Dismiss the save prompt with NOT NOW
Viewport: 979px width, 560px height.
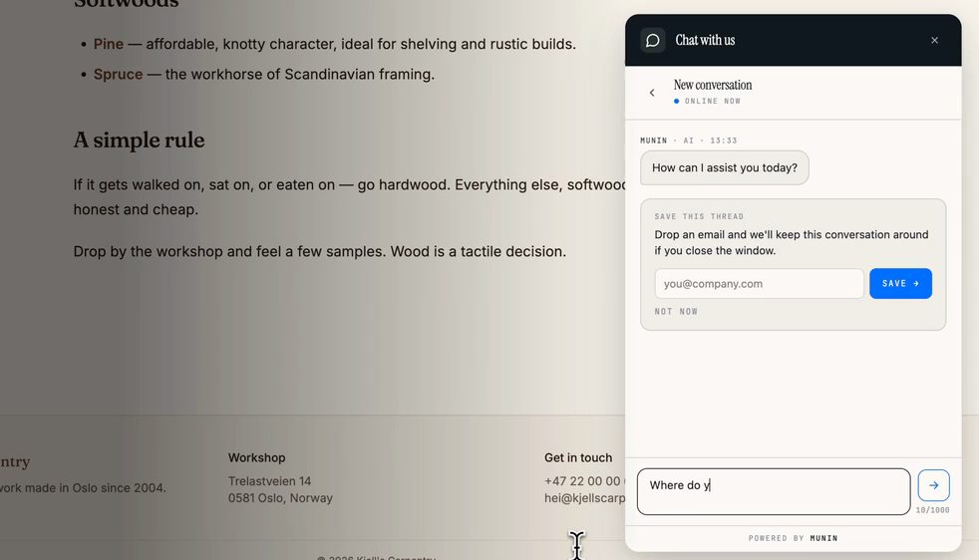click(x=676, y=312)
